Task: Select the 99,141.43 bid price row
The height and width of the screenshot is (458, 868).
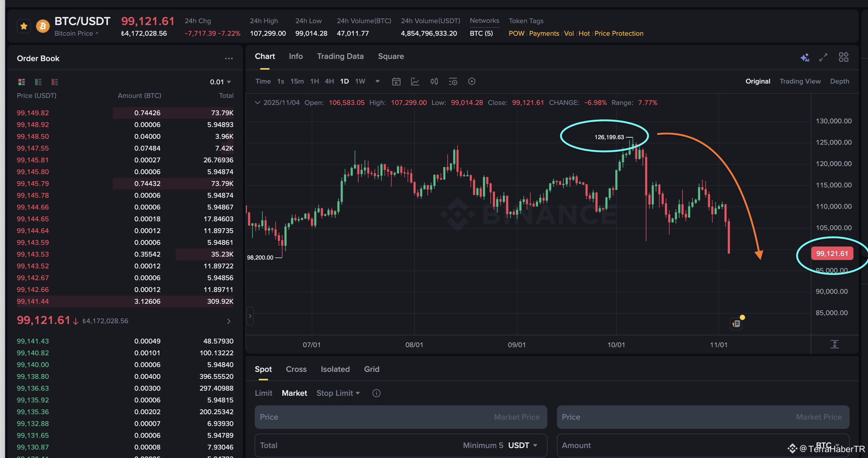Action: pyautogui.click(x=125, y=341)
